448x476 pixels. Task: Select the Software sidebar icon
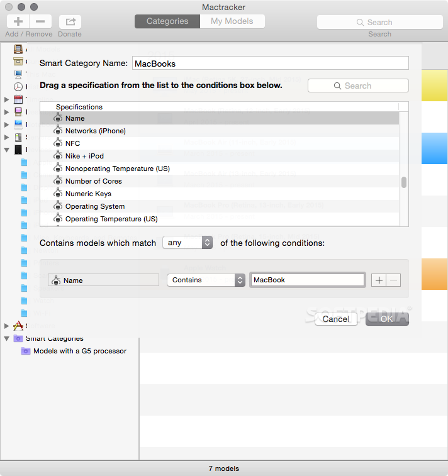coord(18,326)
